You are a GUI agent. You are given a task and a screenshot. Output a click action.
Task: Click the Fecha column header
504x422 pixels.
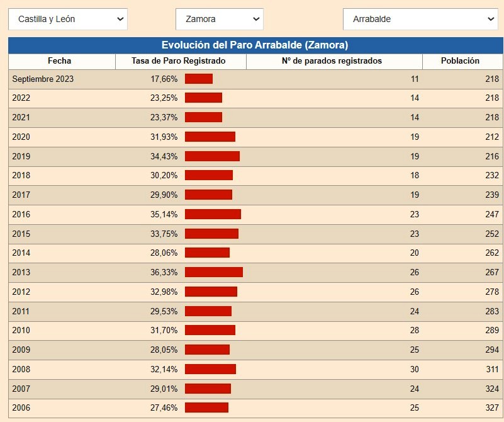click(60, 61)
